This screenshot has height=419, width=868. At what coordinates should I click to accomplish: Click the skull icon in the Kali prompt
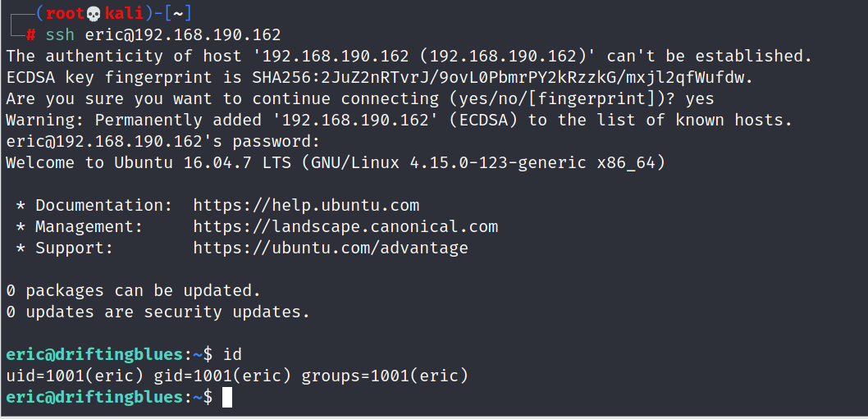pyautogui.click(x=93, y=14)
